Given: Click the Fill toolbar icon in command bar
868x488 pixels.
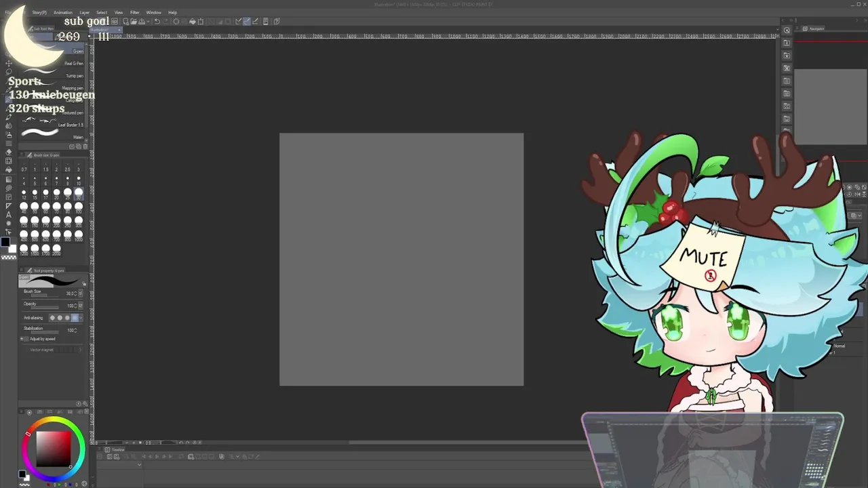Looking at the screenshot, I should tap(193, 22).
